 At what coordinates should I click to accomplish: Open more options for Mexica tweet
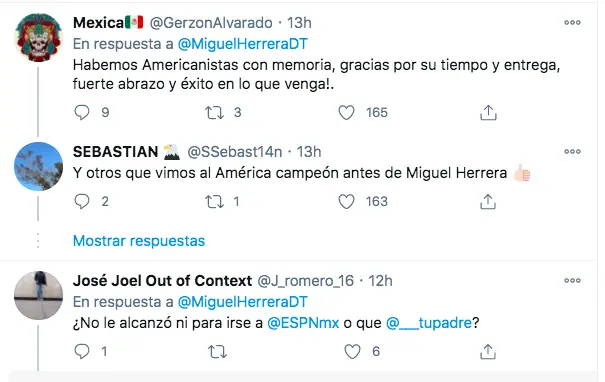tap(572, 22)
